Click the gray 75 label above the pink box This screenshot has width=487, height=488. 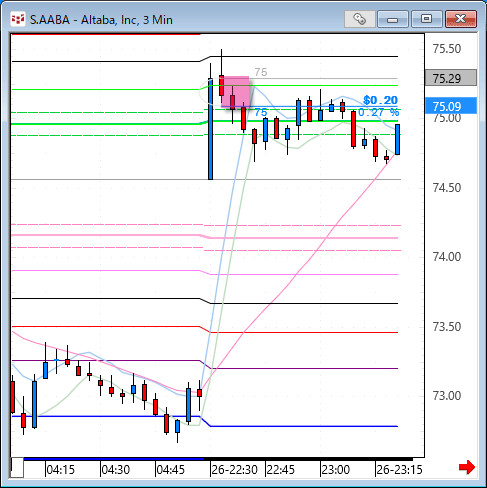(261, 72)
